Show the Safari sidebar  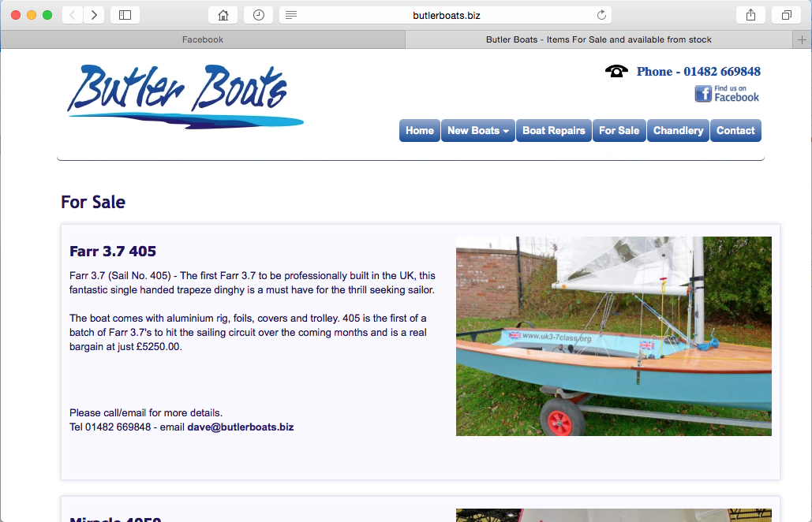(x=125, y=15)
